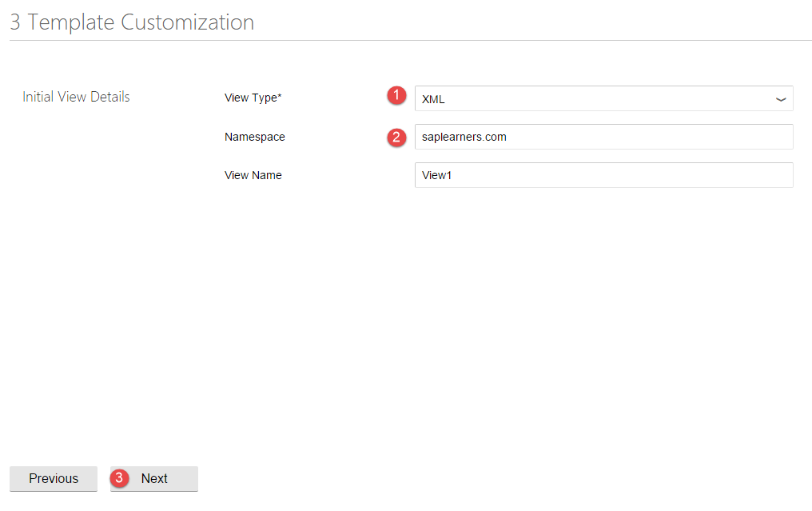The width and height of the screenshot is (812, 511).
Task: Click the Namespace label text
Action: [x=255, y=137]
